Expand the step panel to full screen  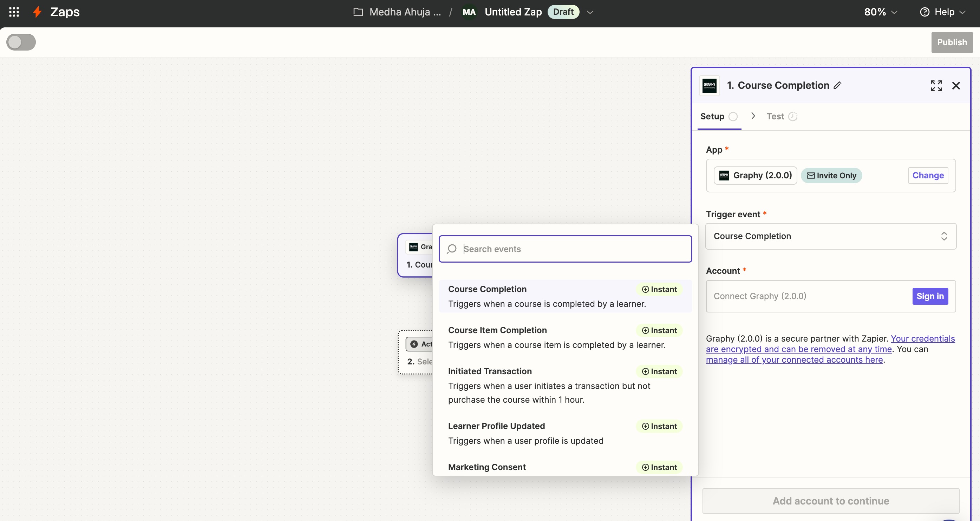pos(936,86)
